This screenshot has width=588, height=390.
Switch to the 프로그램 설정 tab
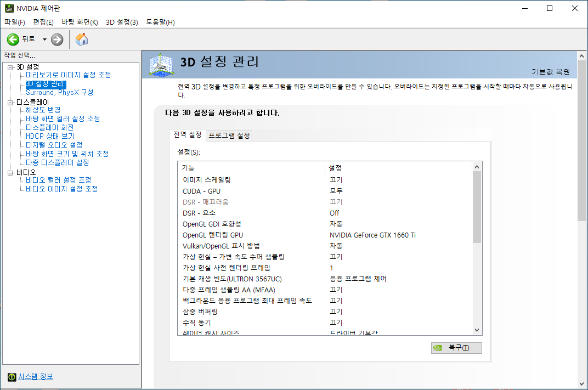[229, 135]
